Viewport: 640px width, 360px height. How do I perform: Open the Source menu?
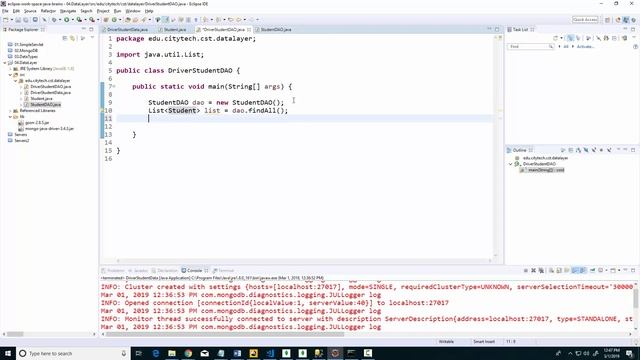(30, 11)
